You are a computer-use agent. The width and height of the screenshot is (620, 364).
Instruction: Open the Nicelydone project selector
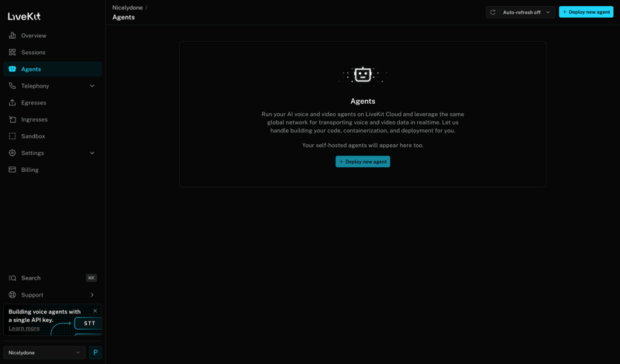(x=44, y=352)
